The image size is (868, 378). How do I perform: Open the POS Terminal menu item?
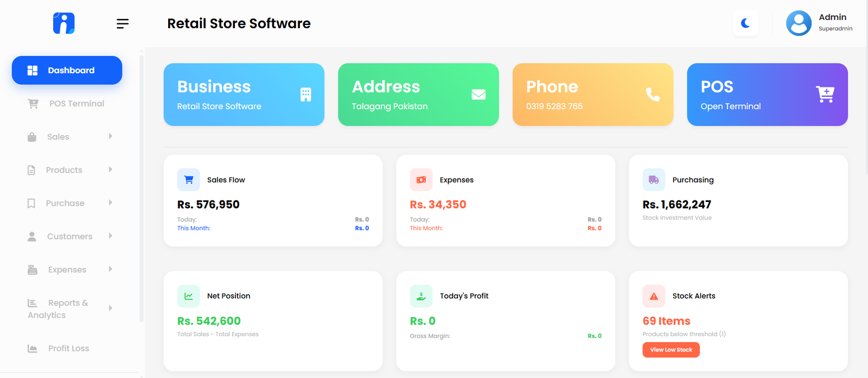67,104
